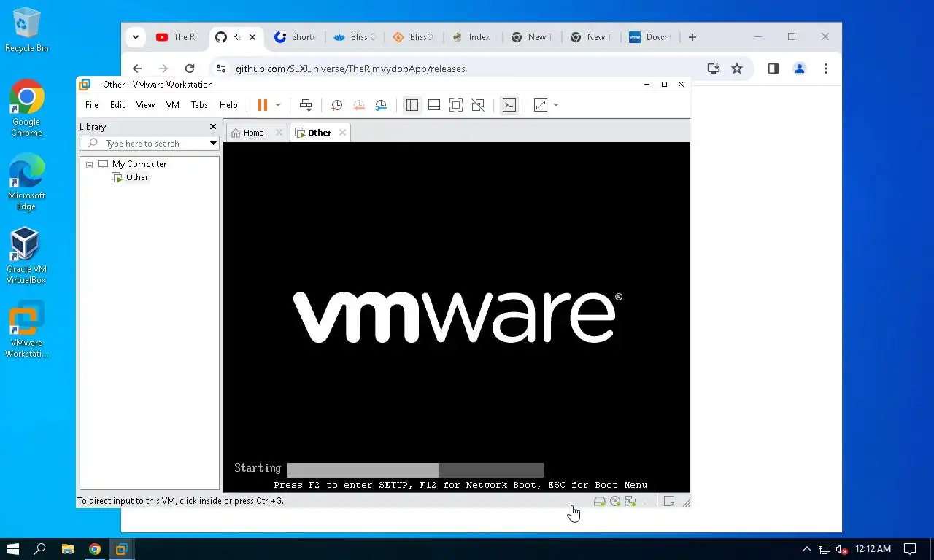The width and height of the screenshot is (934, 560).
Task: Click the library search field
Action: [x=149, y=144]
